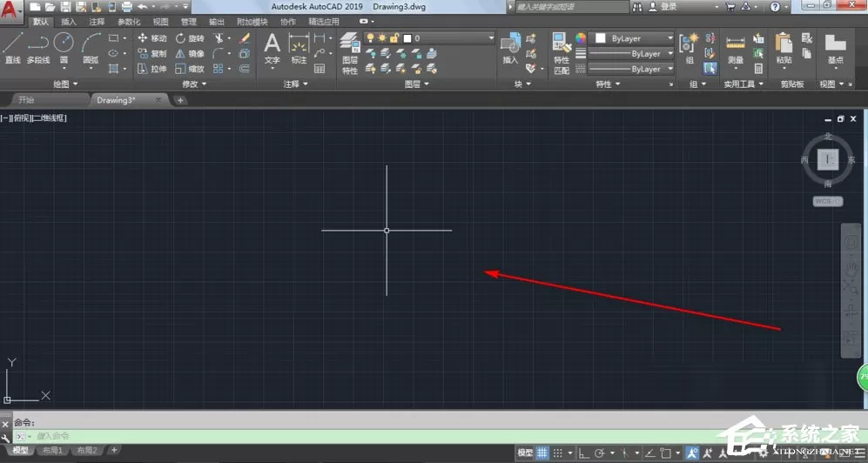Image resolution: width=868 pixels, height=463 pixels.
Task: Open the Quick Calculator icon
Action: (x=758, y=69)
